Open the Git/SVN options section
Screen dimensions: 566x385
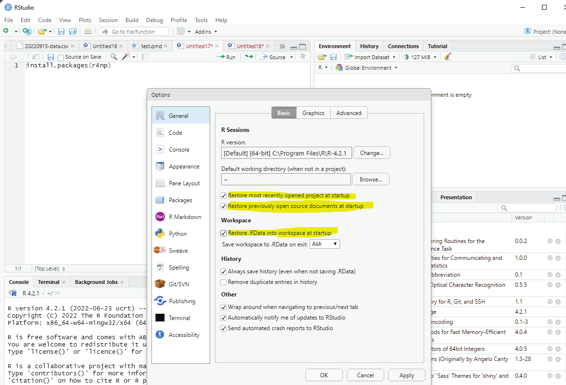pos(179,284)
